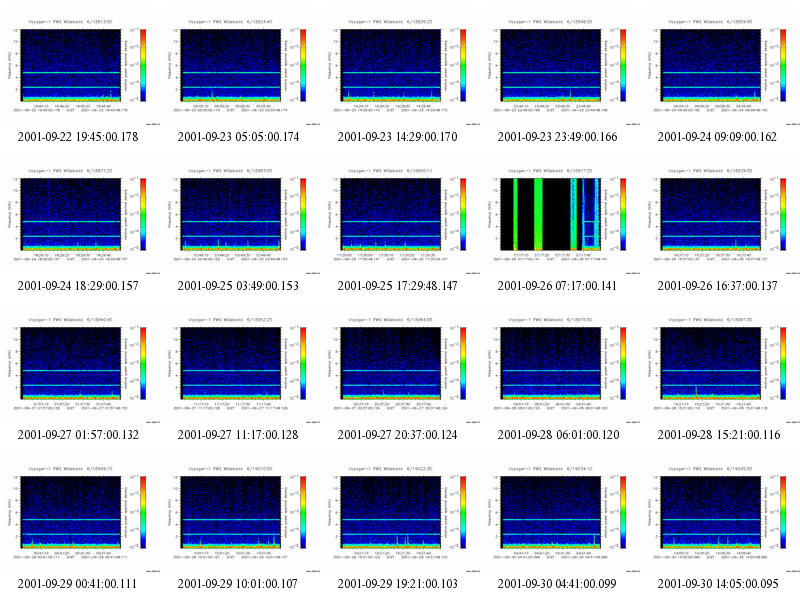Image resolution: width=800 pixels, height=596 pixels.
Task: Click the caption text 2001-09-28 06:01:00.120
Action: click(559, 435)
